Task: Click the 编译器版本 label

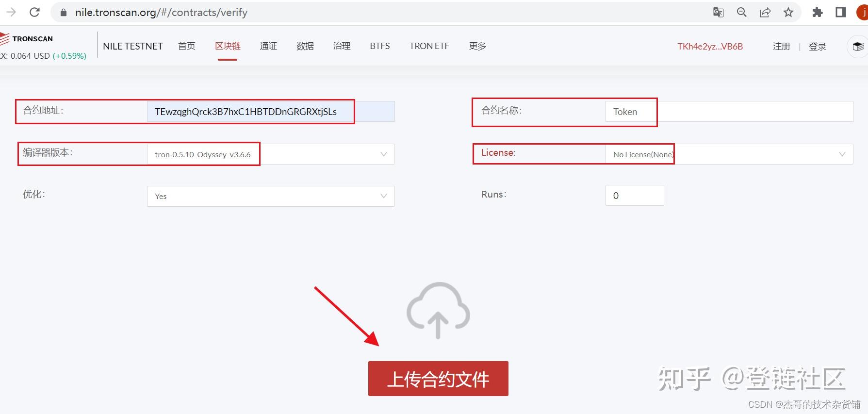Action: point(48,152)
